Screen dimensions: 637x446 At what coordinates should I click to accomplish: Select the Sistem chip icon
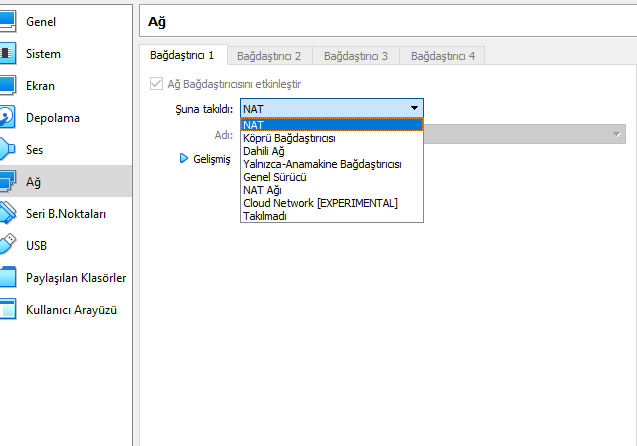click(x=5, y=53)
